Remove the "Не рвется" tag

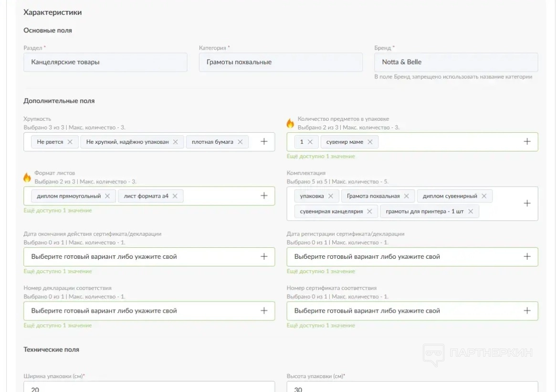(70, 142)
